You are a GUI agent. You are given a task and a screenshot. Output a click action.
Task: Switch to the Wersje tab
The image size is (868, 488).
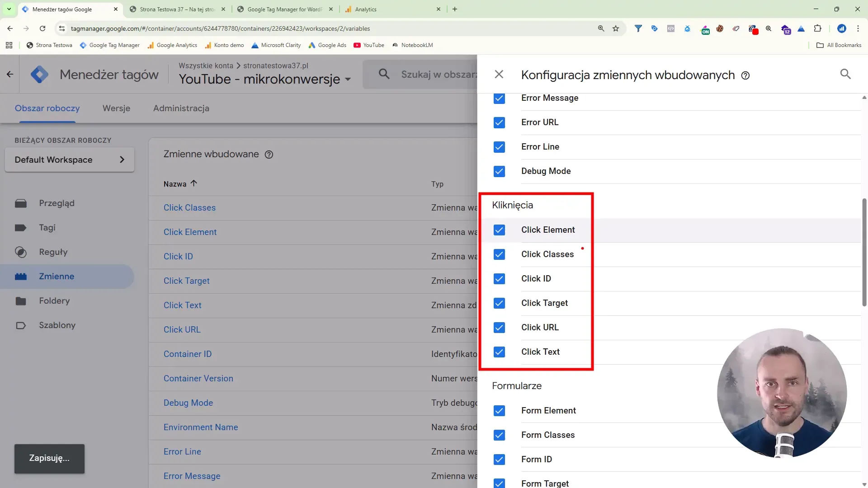116,108
